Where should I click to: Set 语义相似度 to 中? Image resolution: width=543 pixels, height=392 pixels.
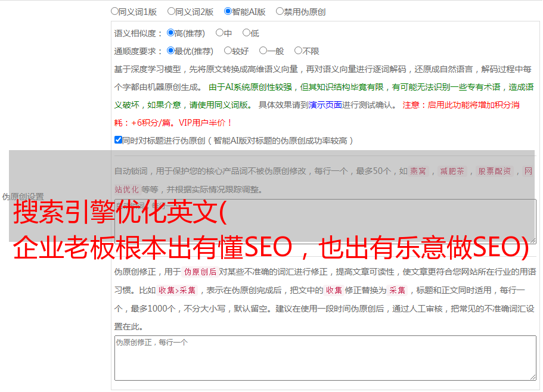pyautogui.click(x=219, y=33)
